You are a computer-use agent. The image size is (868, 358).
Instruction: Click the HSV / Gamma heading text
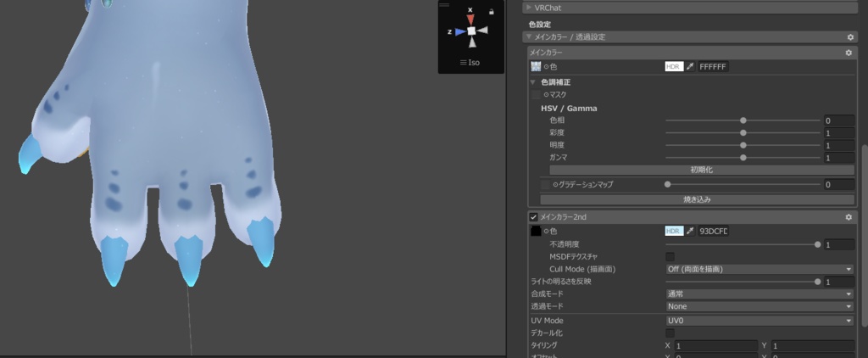569,109
